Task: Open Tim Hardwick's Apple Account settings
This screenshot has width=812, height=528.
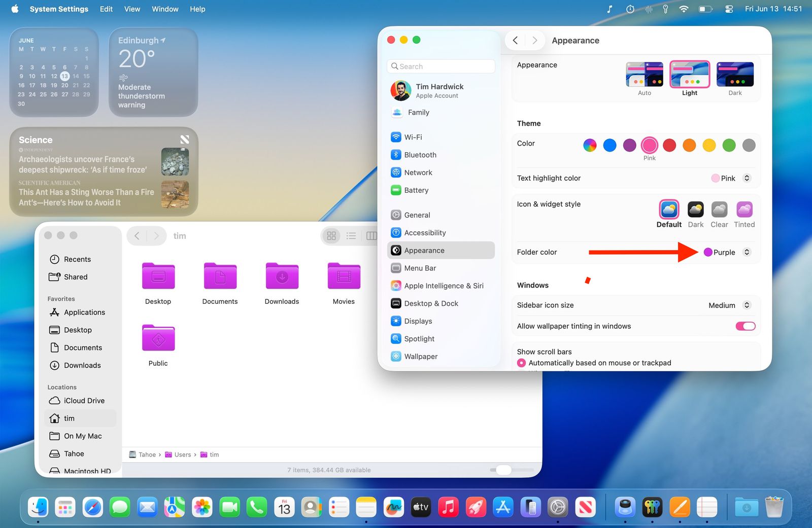Action: 439,90
